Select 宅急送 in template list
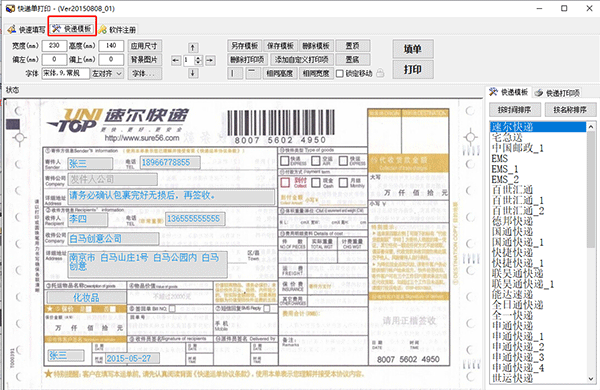 coord(538,137)
